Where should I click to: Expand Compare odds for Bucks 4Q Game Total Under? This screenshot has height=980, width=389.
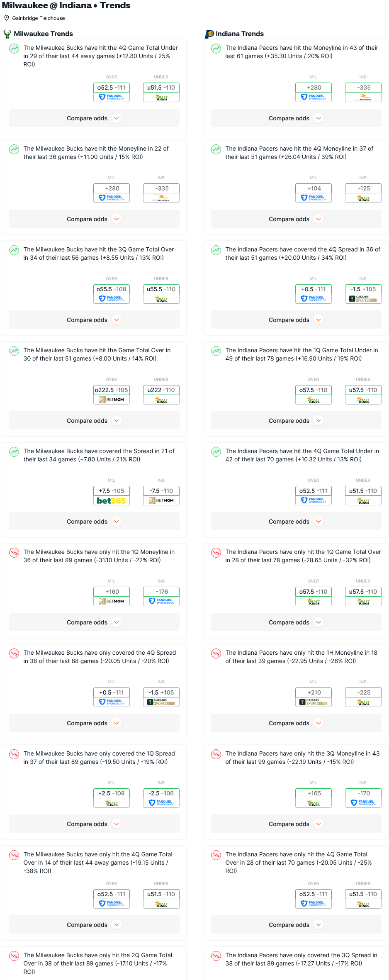point(94,118)
